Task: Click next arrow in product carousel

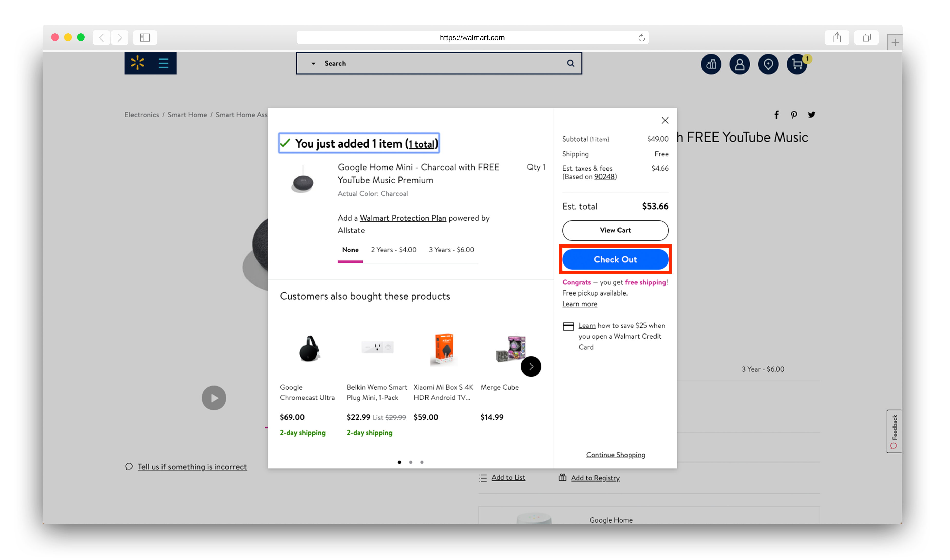Action: tap(531, 366)
